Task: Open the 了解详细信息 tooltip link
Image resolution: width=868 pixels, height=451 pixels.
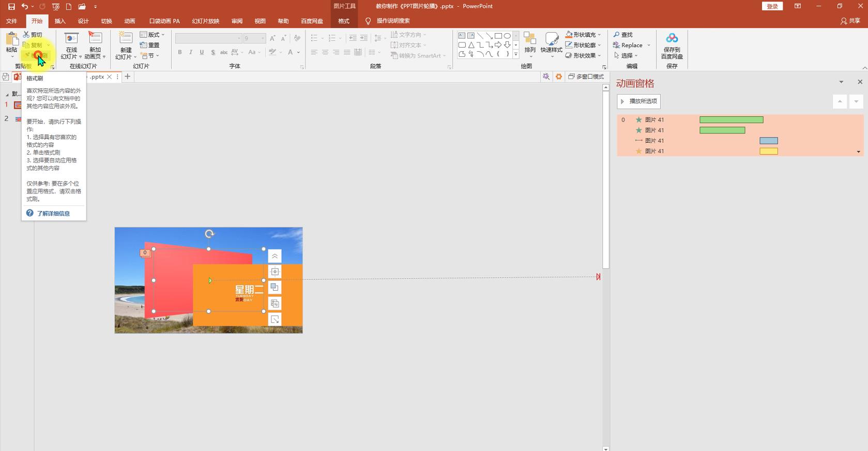Action: (53, 213)
